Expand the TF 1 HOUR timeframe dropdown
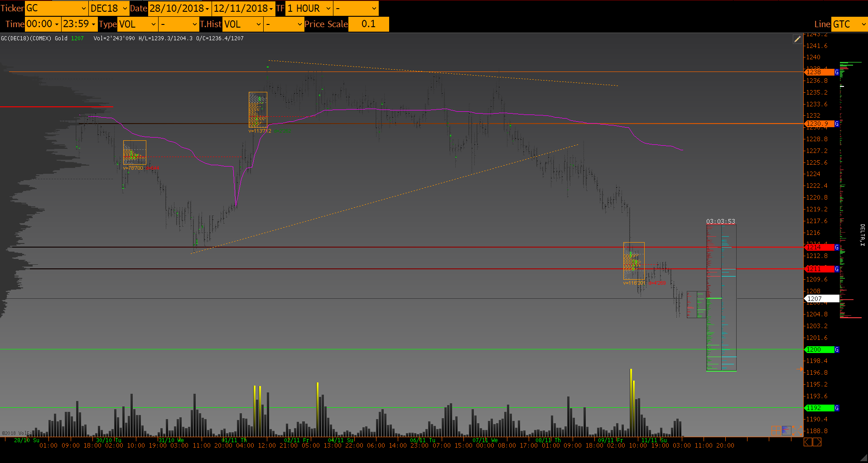Image resolution: width=868 pixels, height=463 pixels. point(309,8)
